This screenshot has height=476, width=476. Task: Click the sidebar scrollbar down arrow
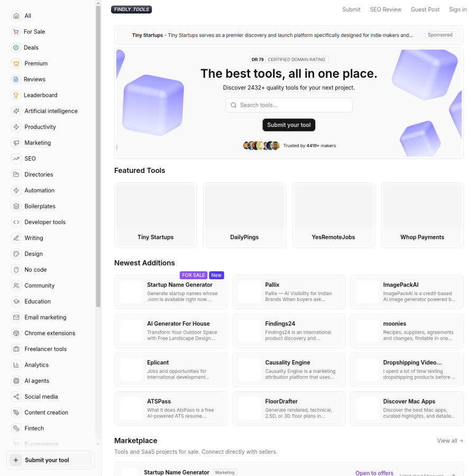[98, 444]
